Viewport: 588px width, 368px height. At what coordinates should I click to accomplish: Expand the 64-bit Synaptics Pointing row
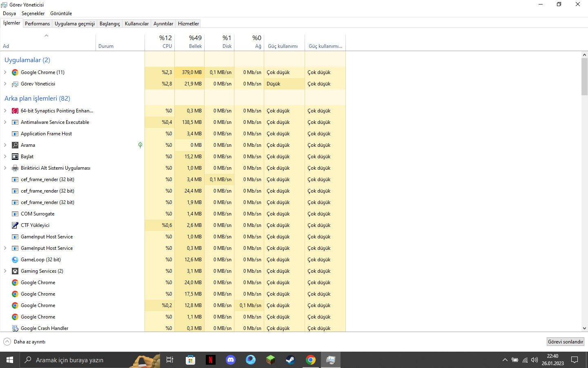[5, 111]
